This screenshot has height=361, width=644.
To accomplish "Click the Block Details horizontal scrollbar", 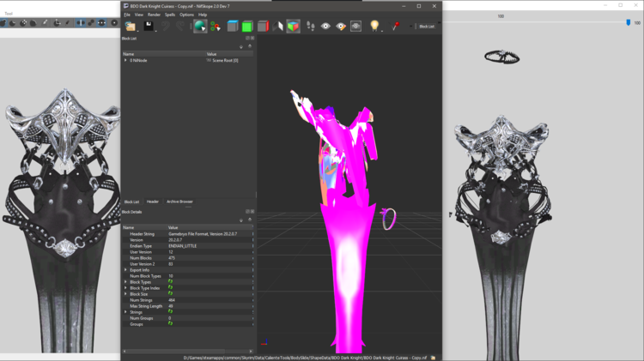I will (188, 352).
